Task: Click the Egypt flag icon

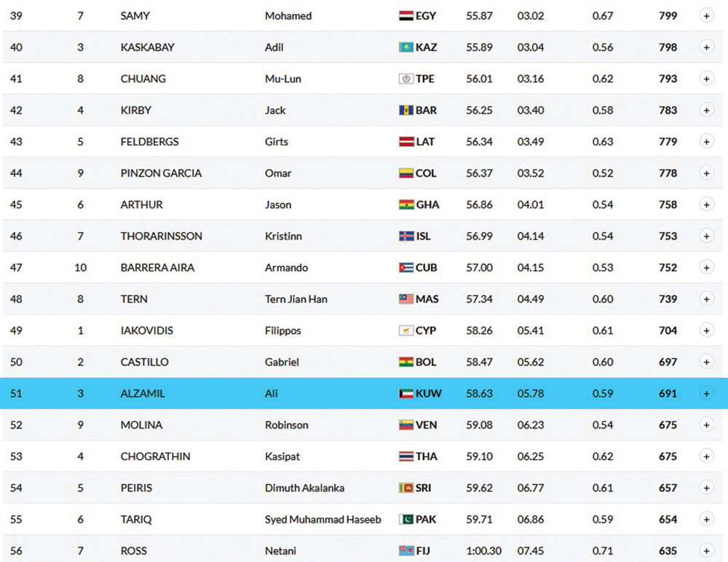Action: tap(406, 15)
